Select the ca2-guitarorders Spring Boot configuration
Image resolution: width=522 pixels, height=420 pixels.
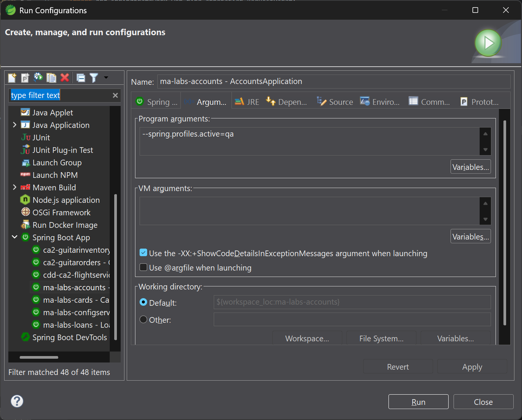coord(76,262)
